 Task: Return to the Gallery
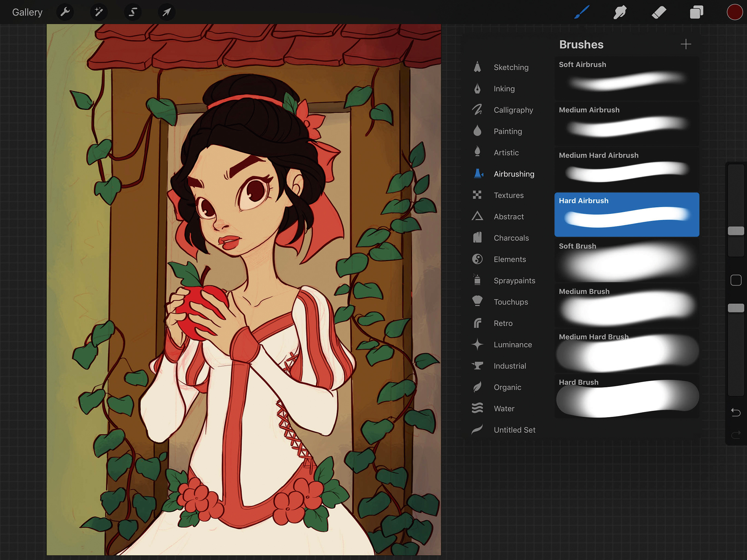click(27, 13)
